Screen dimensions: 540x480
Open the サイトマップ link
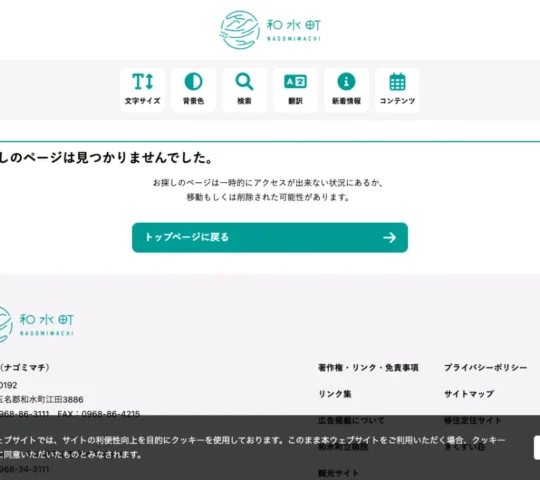coord(469,394)
